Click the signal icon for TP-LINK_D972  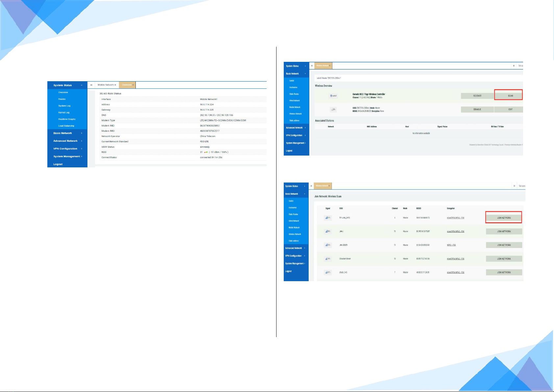(328, 218)
